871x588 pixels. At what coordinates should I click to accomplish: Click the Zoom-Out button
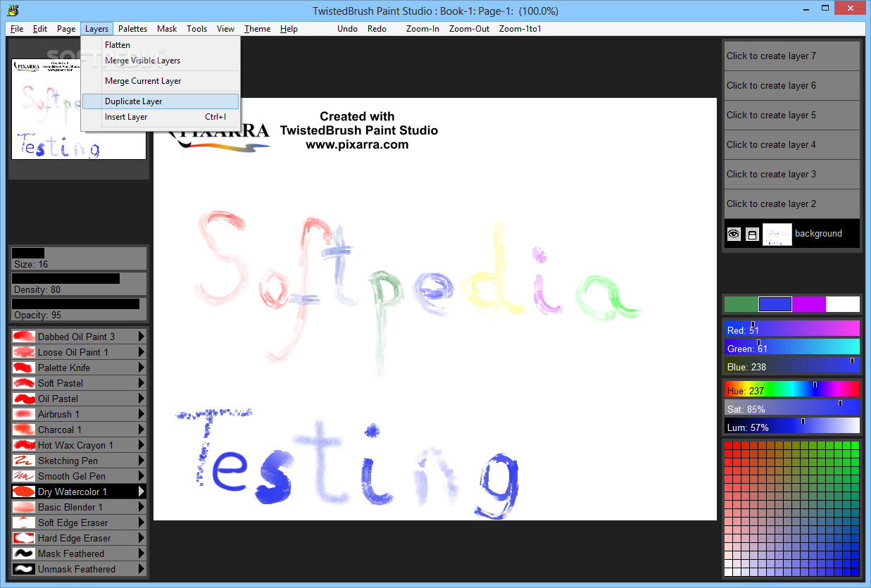[x=469, y=29]
